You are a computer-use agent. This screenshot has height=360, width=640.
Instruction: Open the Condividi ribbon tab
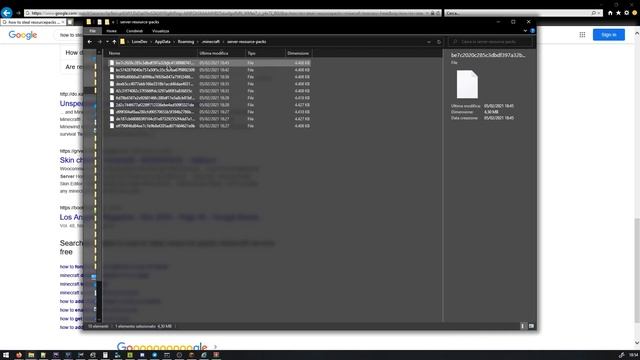[x=134, y=31]
